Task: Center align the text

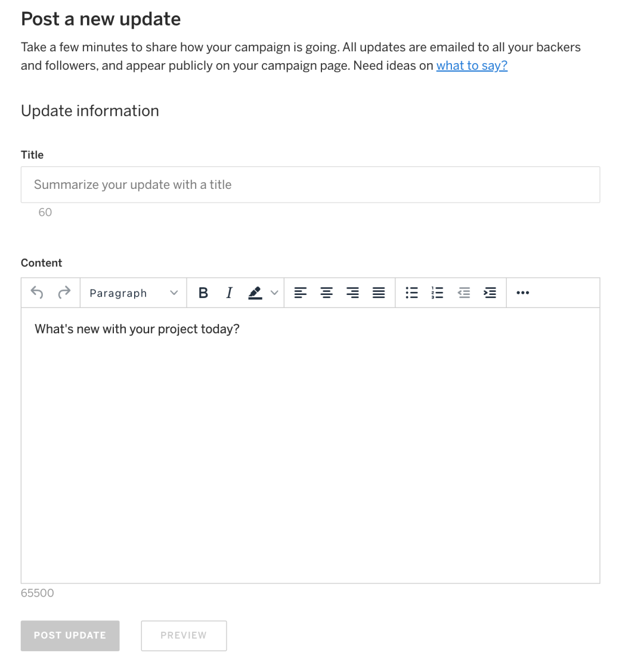Action: click(x=327, y=293)
